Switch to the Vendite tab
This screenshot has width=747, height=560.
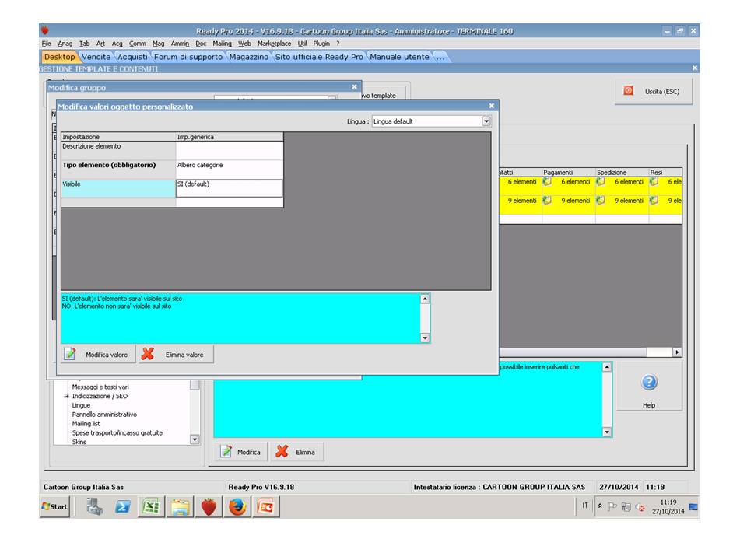tap(96, 57)
